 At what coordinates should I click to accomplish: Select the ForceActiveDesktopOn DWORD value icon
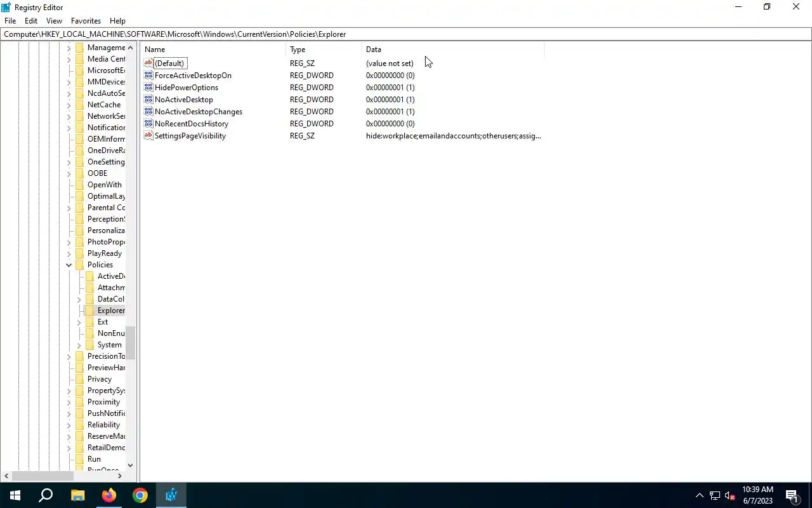pos(148,75)
